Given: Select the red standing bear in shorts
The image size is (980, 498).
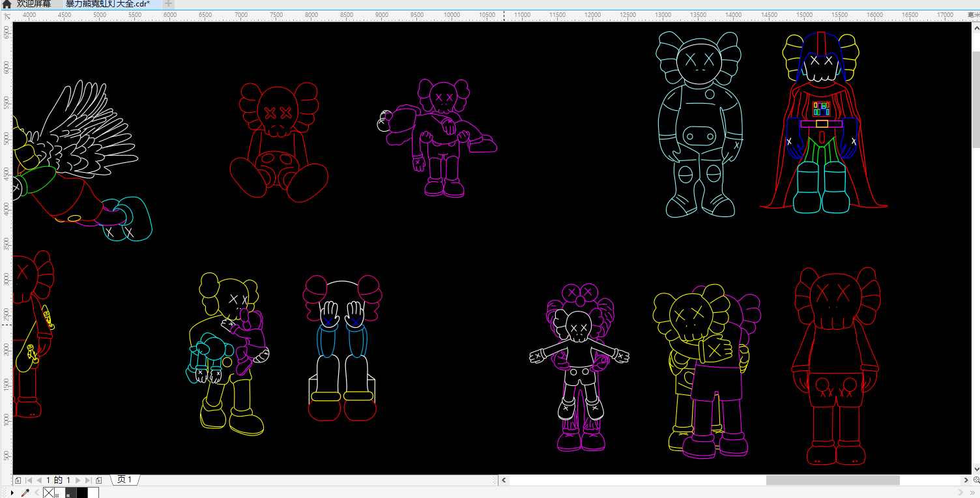Looking at the screenshot, I should click(x=837, y=365).
